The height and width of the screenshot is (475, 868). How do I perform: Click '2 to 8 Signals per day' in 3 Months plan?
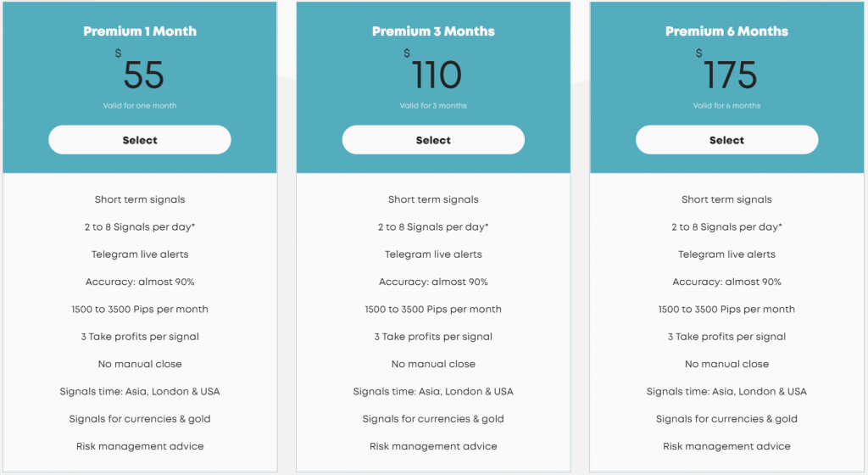[433, 227]
